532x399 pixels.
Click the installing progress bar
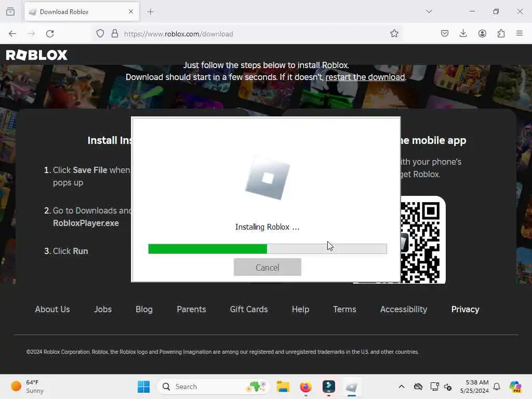268,249
